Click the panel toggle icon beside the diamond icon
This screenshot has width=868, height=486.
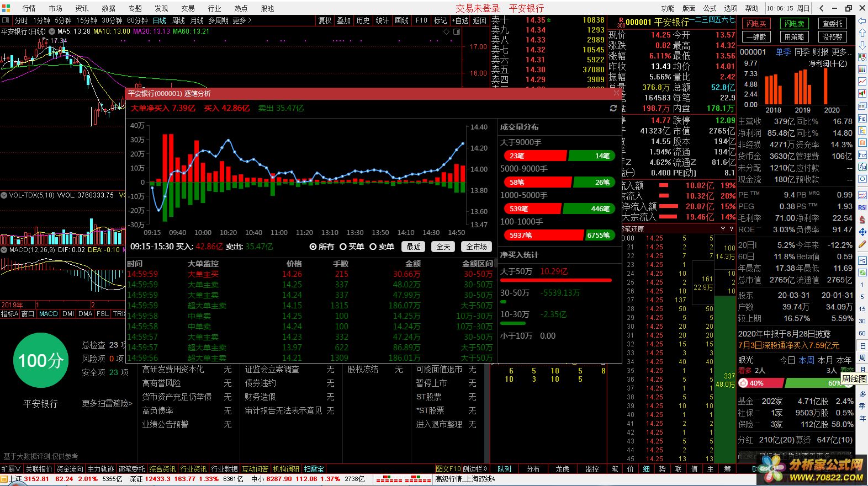(457, 31)
